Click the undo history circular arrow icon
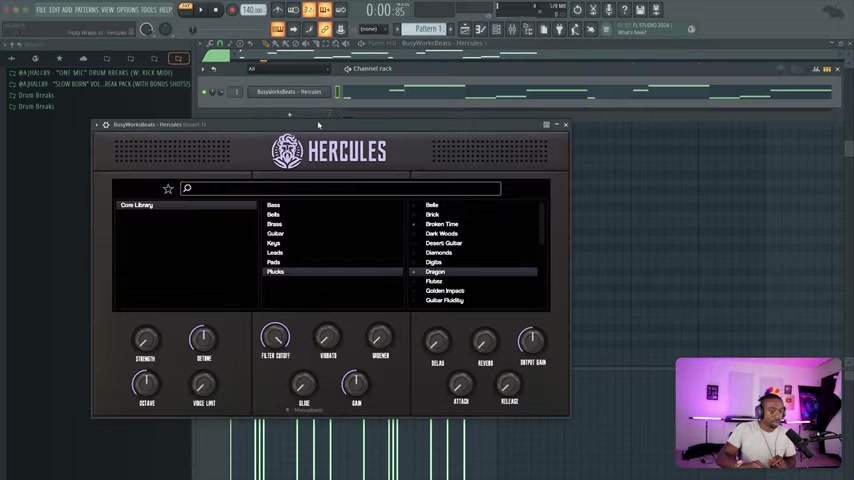Viewport: 854px width, 480px height. [577, 9]
